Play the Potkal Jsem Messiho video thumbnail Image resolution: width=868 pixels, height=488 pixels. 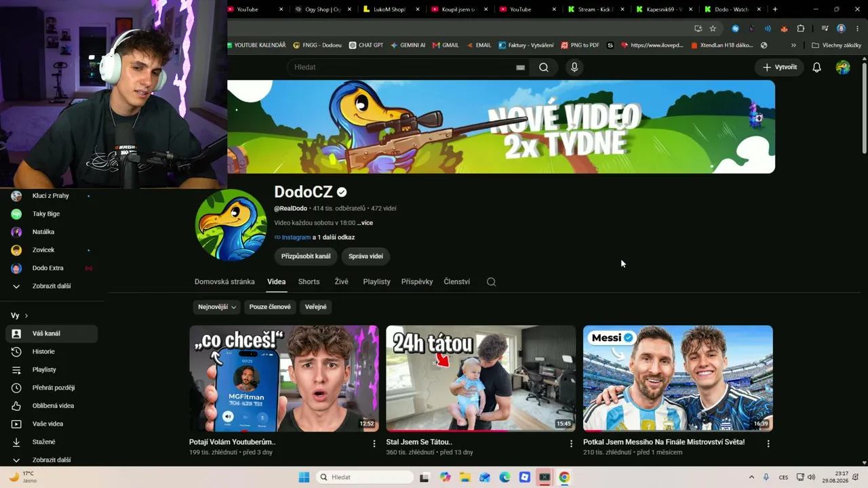[678, 378]
